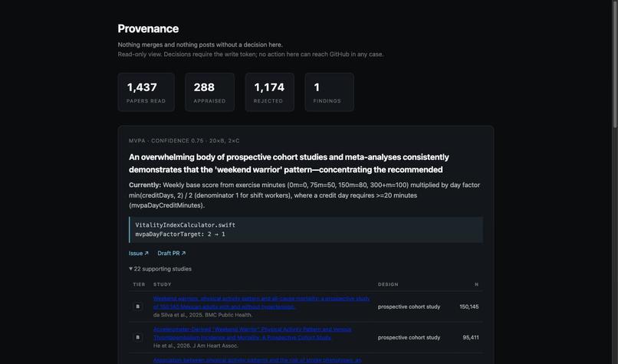Click the MVPA confidence 0.75 label
This screenshot has width=618, height=364.
coord(184,141)
